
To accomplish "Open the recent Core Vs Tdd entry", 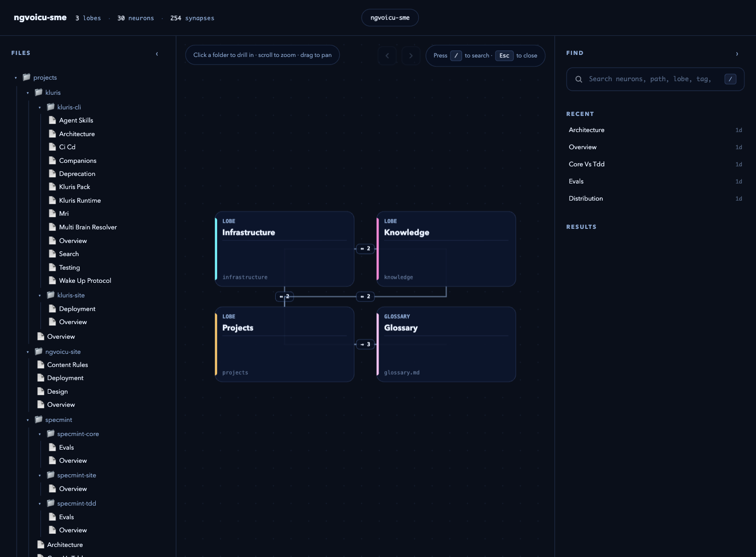I will coord(655,164).
